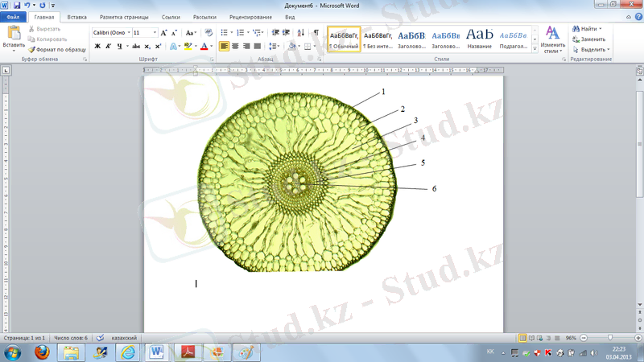
Task: Toggle left text alignment
Action: point(224,47)
